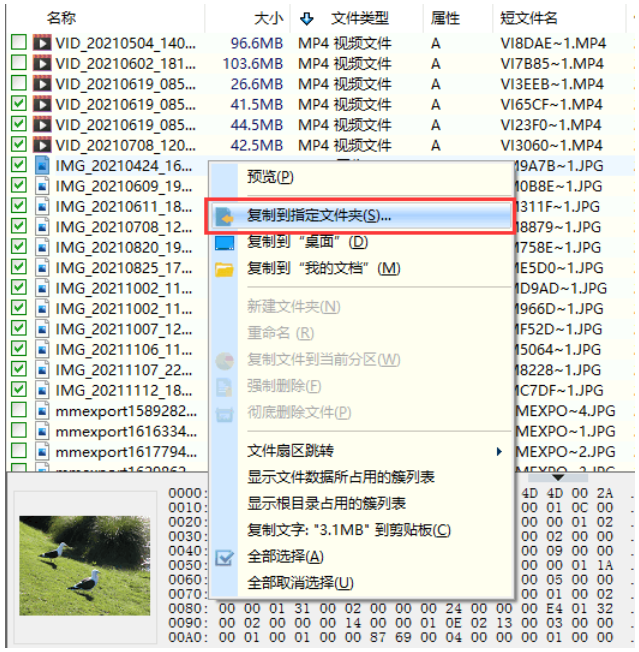The width and height of the screenshot is (639, 652).
Task: Click the select-all checkmark icon in menu
Action: (225, 557)
